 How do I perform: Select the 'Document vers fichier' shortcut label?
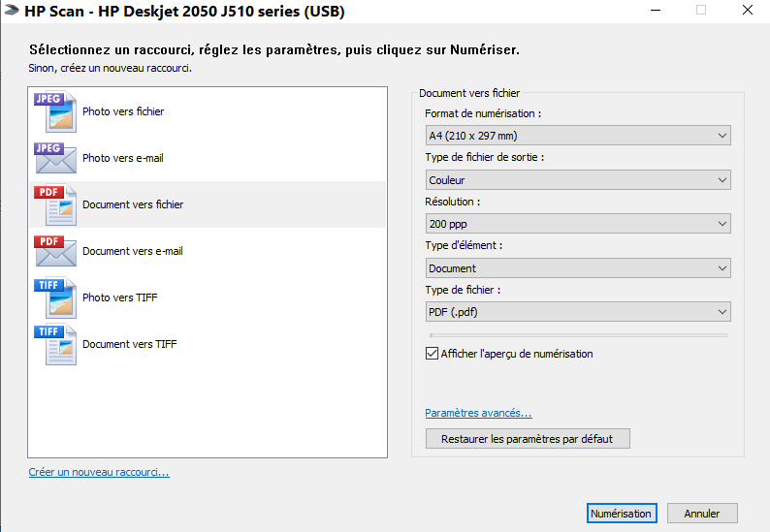click(x=133, y=204)
